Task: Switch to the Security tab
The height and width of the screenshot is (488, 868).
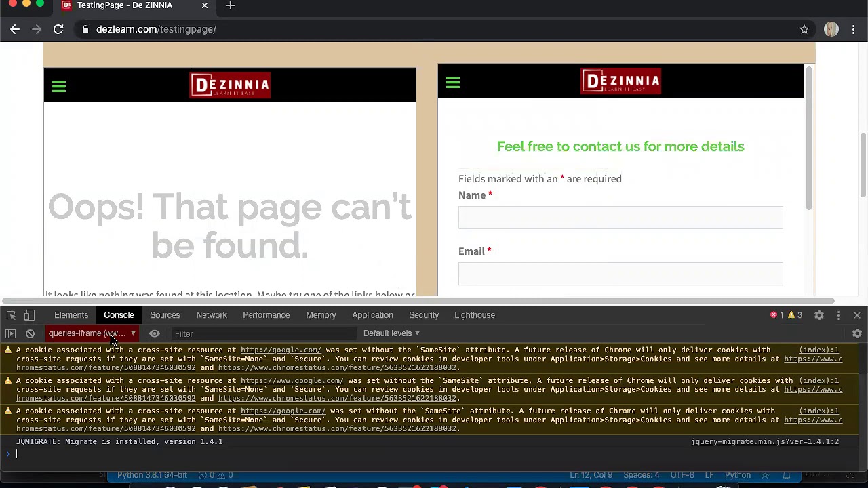Action: (424, 315)
